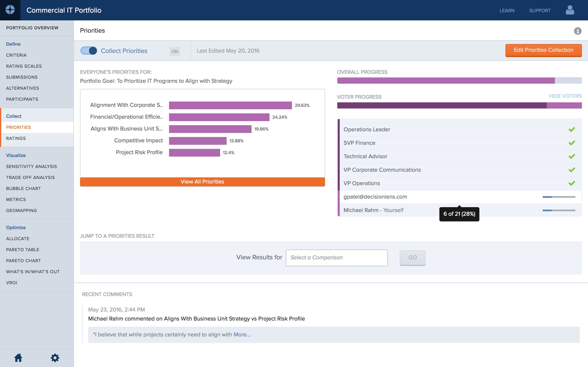Navigate to Participants under Define
The width and height of the screenshot is (588, 367).
pyautogui.click(x=22, y=99)
